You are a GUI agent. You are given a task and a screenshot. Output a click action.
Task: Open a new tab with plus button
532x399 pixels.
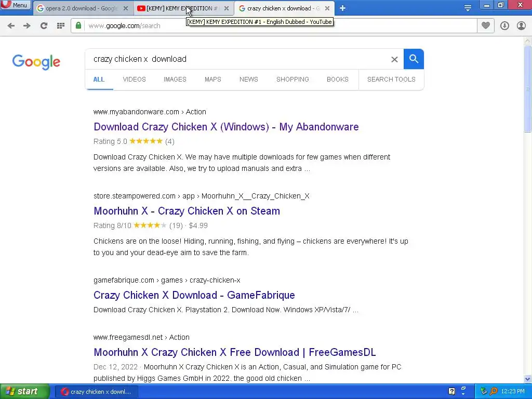coord(343,8)
